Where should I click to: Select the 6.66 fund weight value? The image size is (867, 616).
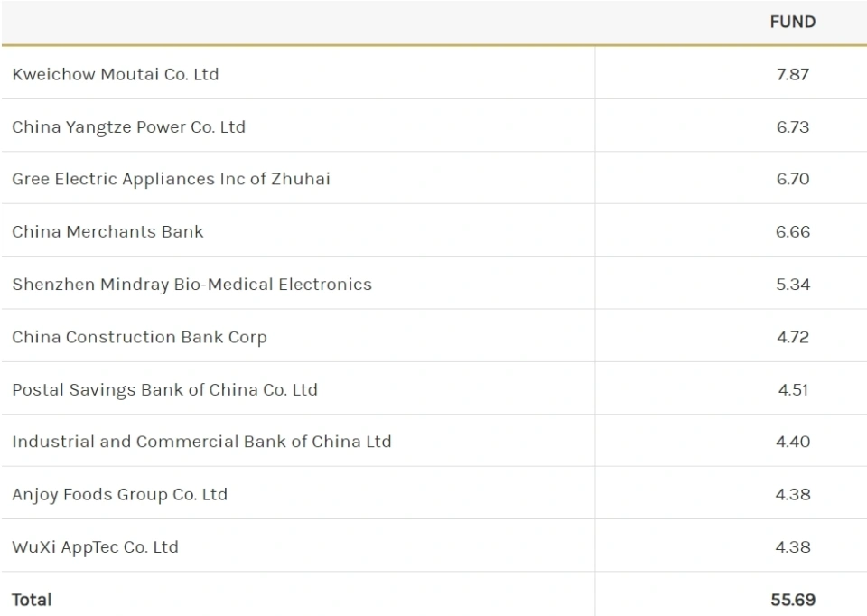tap(793, 231)
